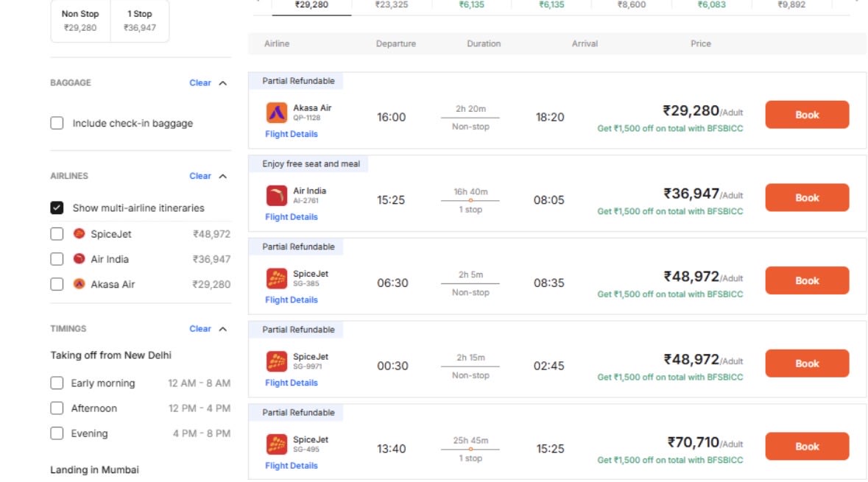Choose the ₹6,083 date fare tab
The image size is (868, 482).
point(711,6)
